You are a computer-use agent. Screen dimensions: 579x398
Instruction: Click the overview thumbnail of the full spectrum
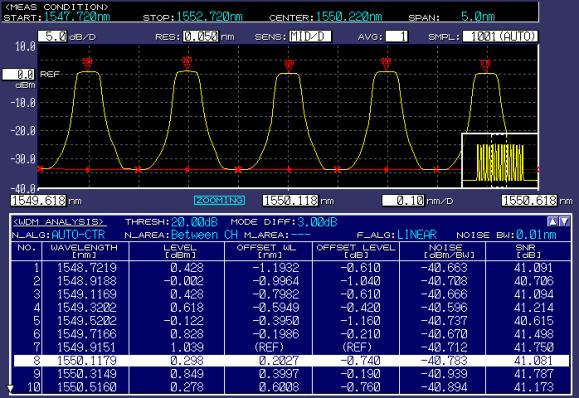[500, 161]
